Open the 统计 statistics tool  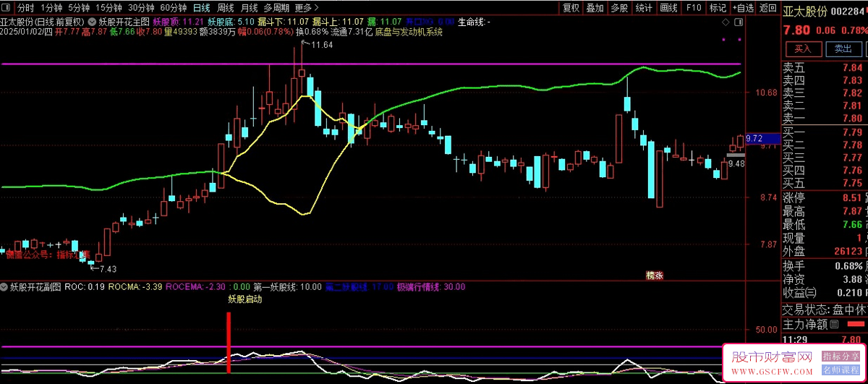click(x=644, y=8)
